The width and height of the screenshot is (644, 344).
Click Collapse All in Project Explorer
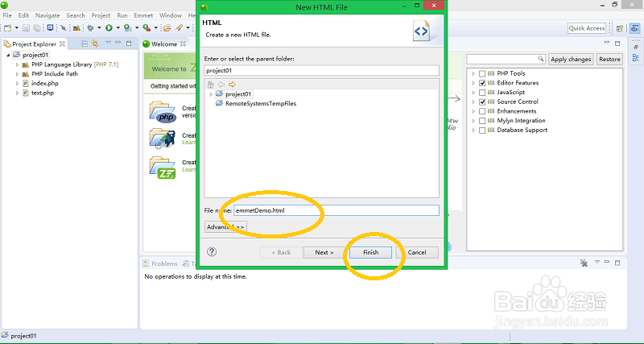(85, 44)
